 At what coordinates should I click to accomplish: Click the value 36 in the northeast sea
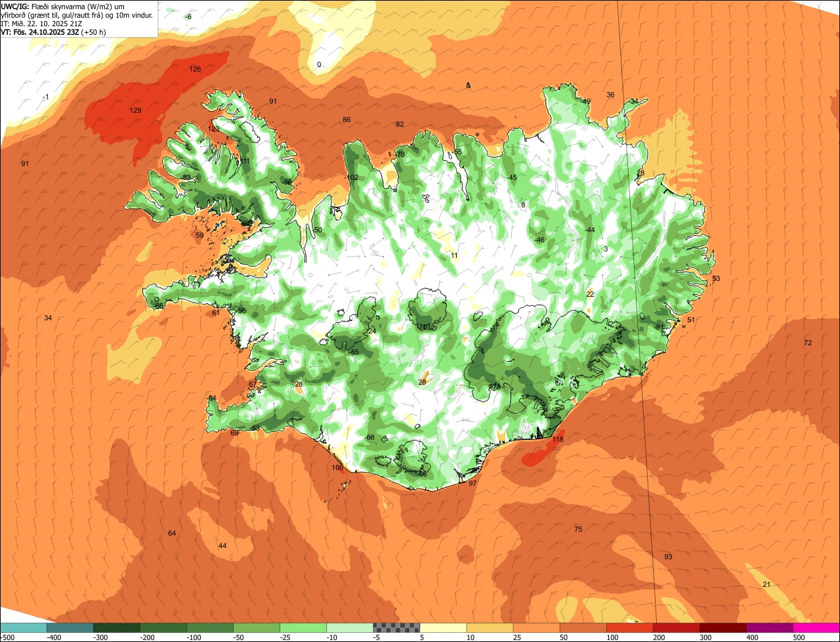(610, 95)
